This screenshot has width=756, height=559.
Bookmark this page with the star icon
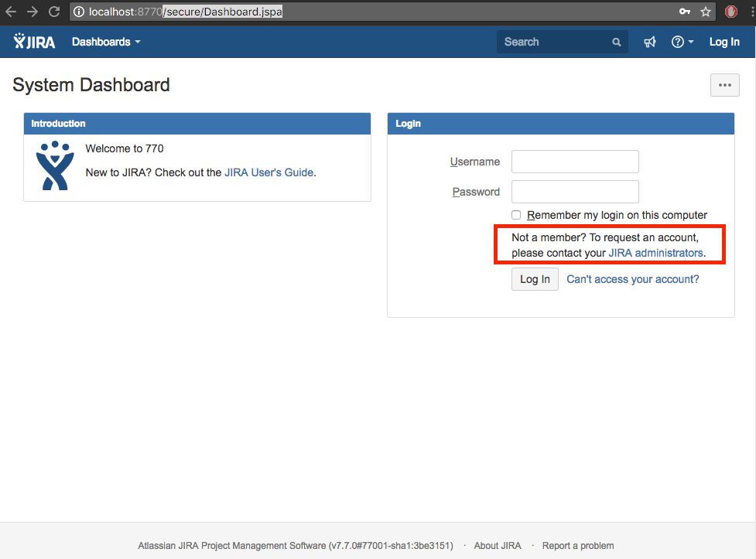coord(706,12)
